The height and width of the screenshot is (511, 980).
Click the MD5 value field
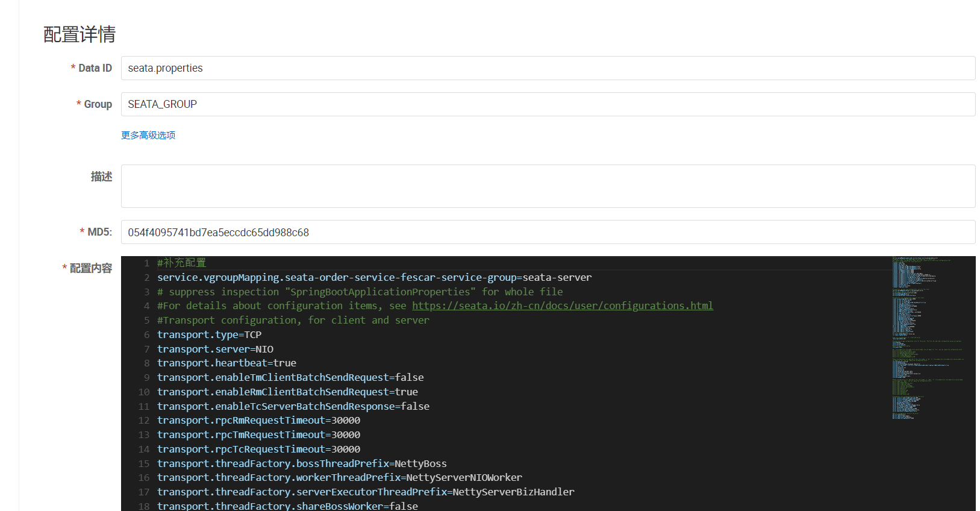548,232
